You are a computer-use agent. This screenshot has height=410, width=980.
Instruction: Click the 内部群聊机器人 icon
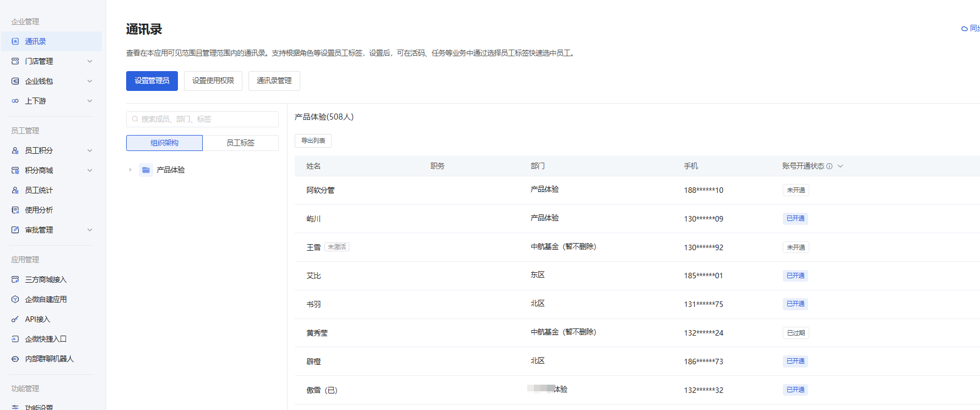click(x=15, y=359)
